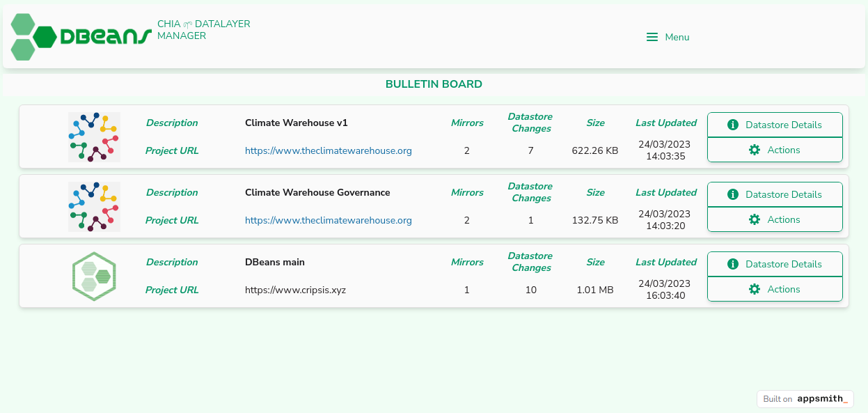This screenshot has height=413, width=868.
Task: Open Actions for DBeans main
Action: pos(775,289)
